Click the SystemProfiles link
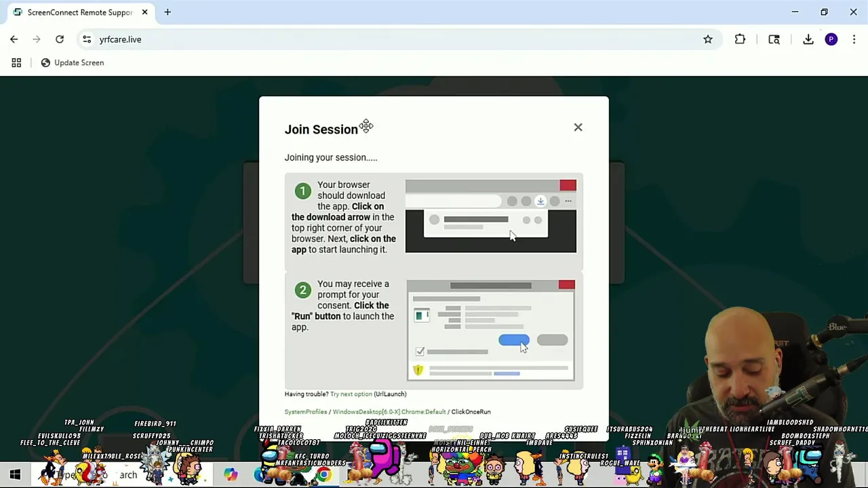 [306, 411]
